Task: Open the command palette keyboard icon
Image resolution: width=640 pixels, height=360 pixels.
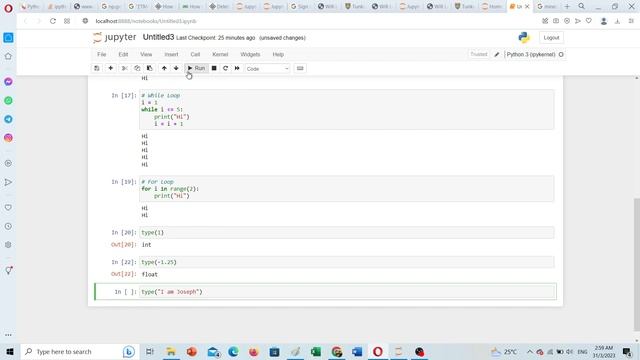Action: 300,69
